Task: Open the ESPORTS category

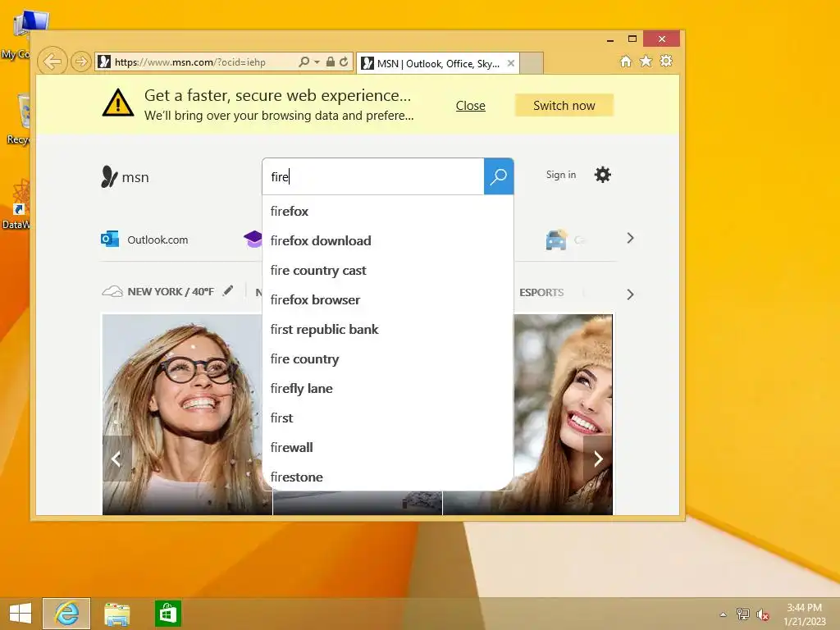Action: [x=541, y=293]
